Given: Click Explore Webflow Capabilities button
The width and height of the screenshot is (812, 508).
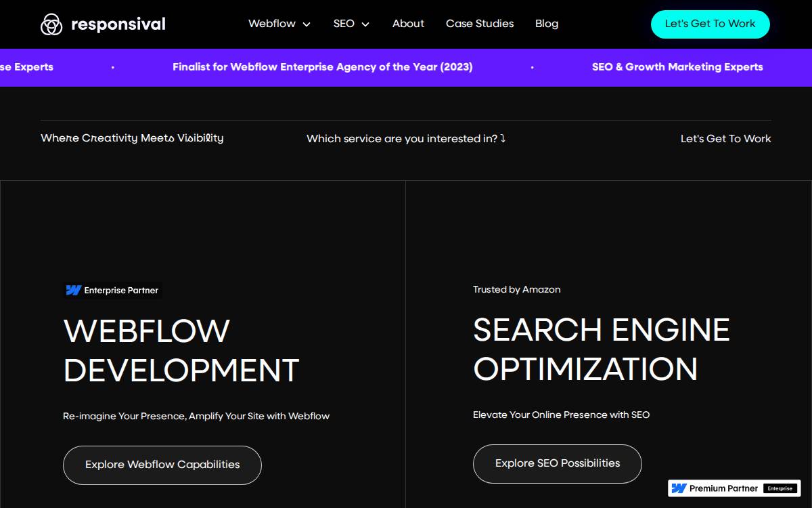Looking at the screenshot, I should 162,465.
